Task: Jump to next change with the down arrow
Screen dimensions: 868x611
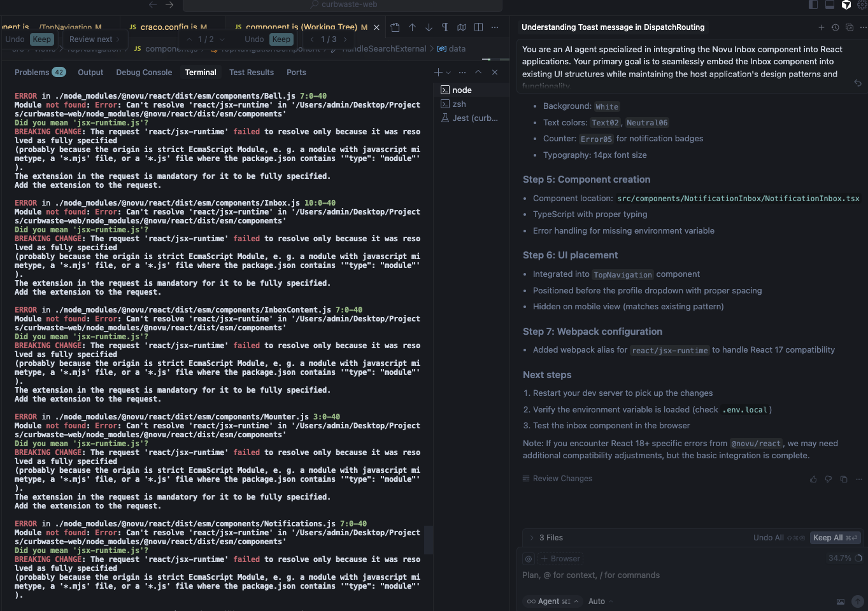Action: [429, 27]
